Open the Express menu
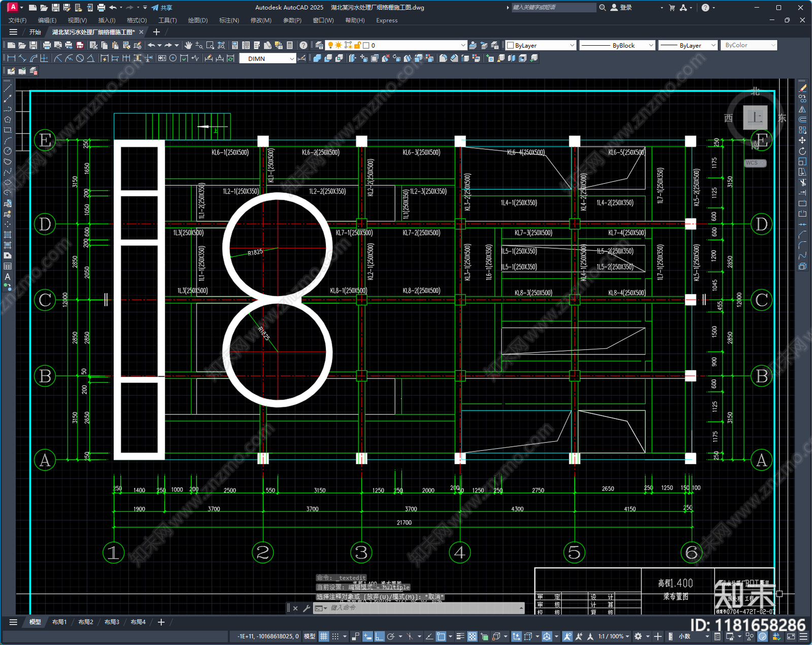The height and width of the screenshot is (645, 812). 387,20
